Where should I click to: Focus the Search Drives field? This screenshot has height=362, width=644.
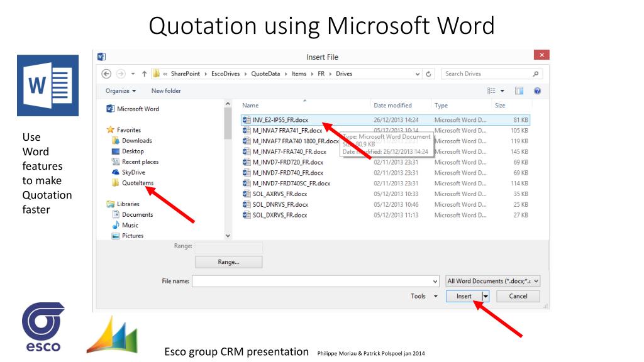[x=492, y=74]
